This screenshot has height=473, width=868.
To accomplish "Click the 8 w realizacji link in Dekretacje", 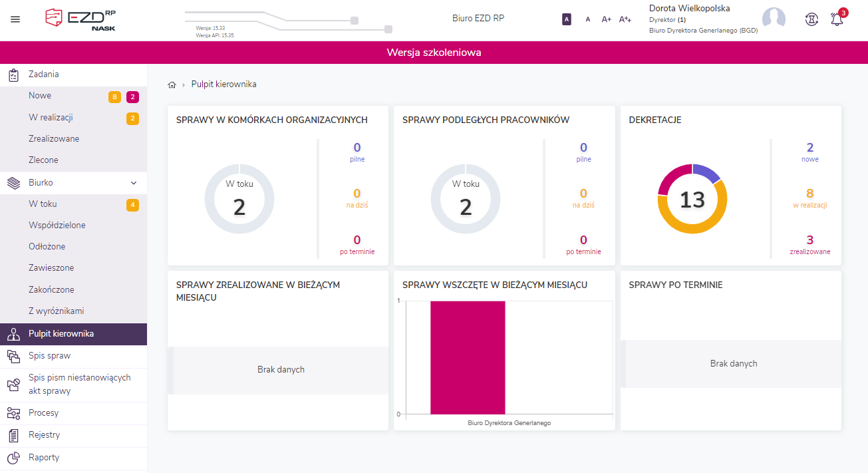I will coord(809,198).
